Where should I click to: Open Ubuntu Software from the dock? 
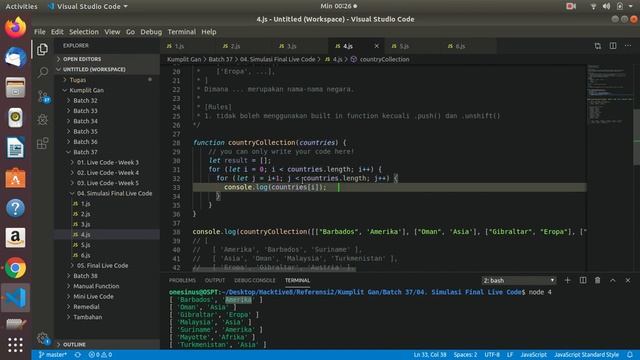click(x=16, y=178)
